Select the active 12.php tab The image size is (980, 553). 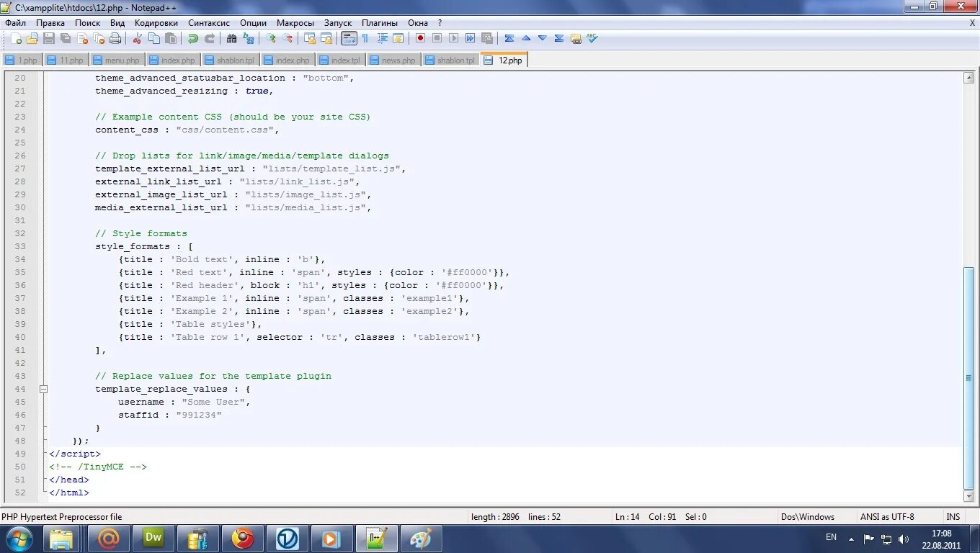pyautogui.click(x=504, y=60)
